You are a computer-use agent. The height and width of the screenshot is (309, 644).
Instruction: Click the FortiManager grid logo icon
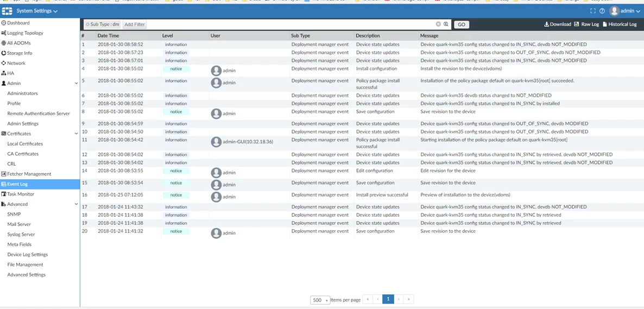click(x=7, y=11)
